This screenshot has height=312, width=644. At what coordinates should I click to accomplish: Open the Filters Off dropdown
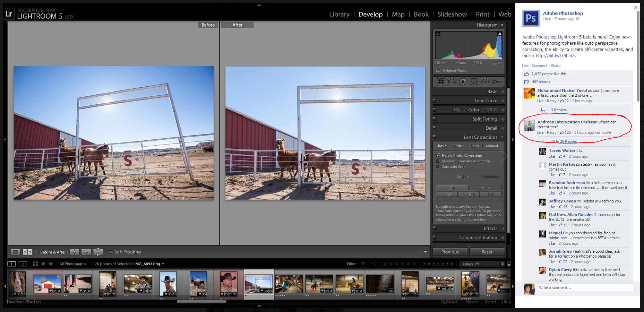482,264
